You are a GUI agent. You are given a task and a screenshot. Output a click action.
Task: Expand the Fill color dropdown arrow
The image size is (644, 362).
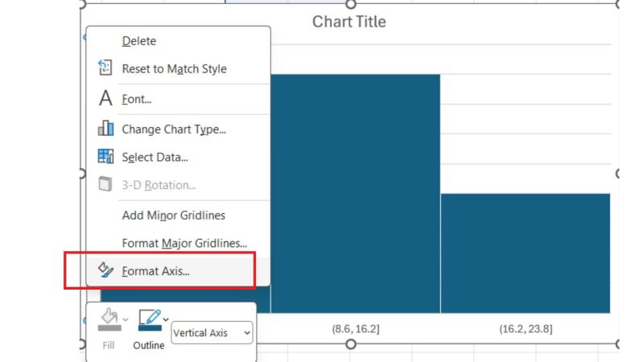point(126,319)
